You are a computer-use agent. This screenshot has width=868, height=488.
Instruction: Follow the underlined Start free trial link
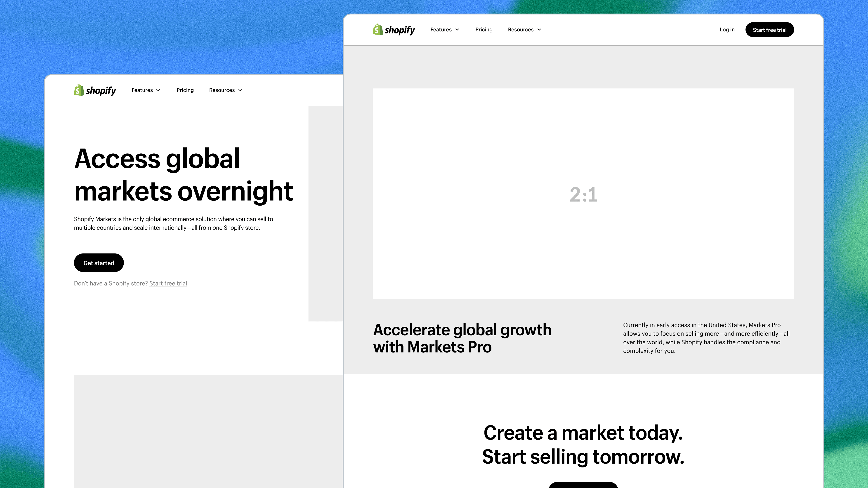(168, 283)
